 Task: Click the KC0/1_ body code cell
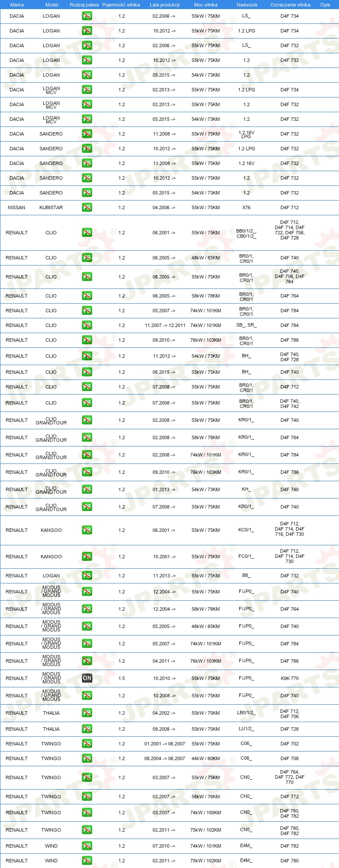pos(246,530)
